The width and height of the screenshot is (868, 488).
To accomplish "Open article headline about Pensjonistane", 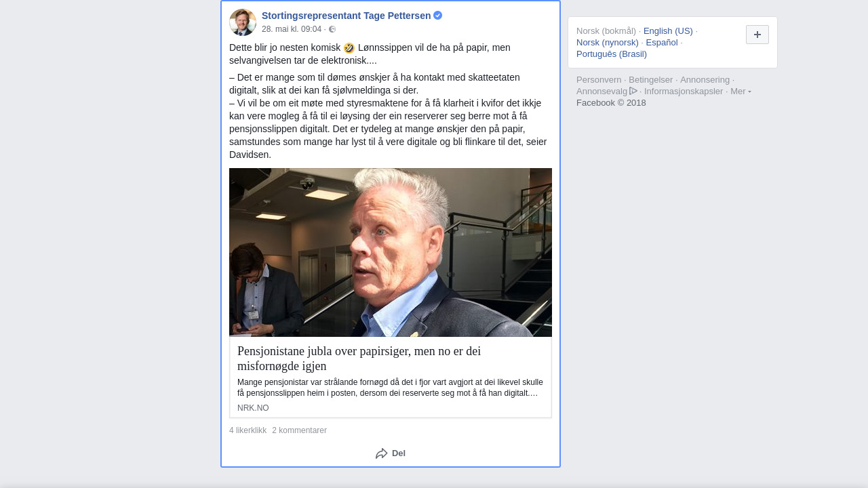I will pyautogui.click(x=359, y=359).
